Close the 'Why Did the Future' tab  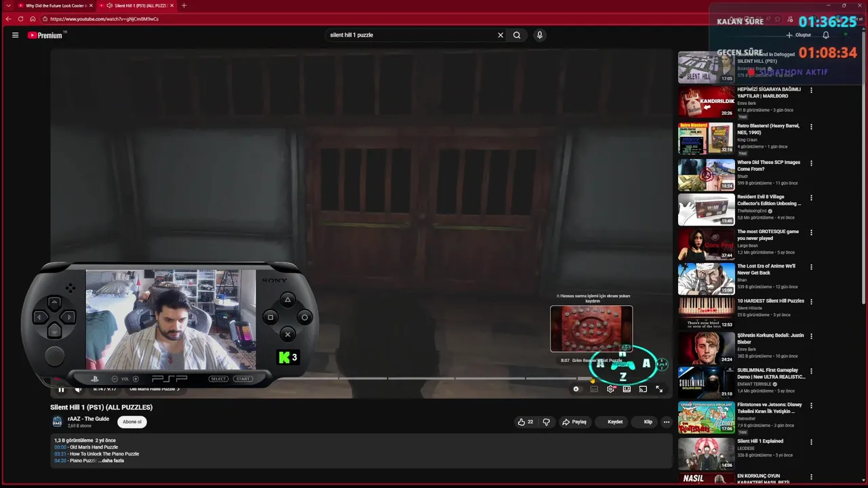92,5
